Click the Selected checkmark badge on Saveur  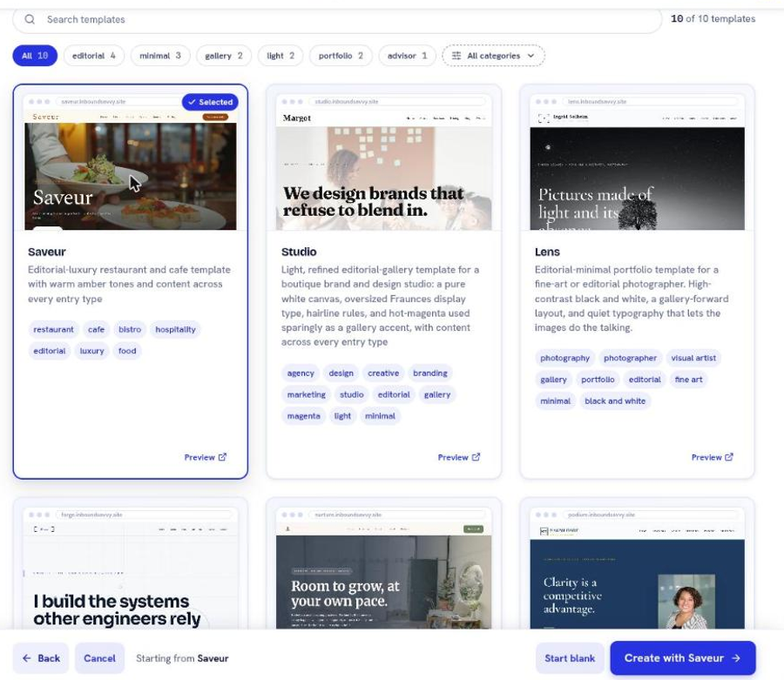[210, 102]
